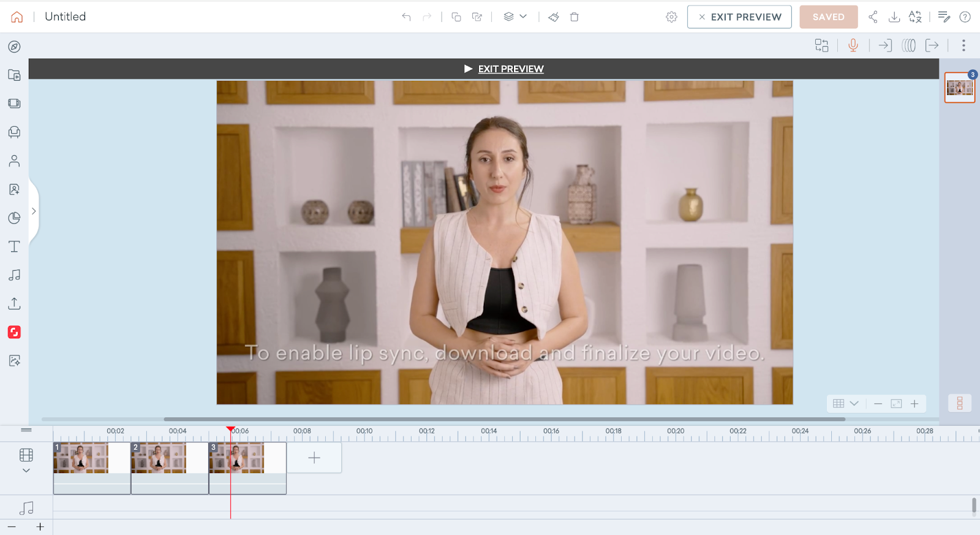Click the EXIT PREVIEW button in header

point(739,17)
